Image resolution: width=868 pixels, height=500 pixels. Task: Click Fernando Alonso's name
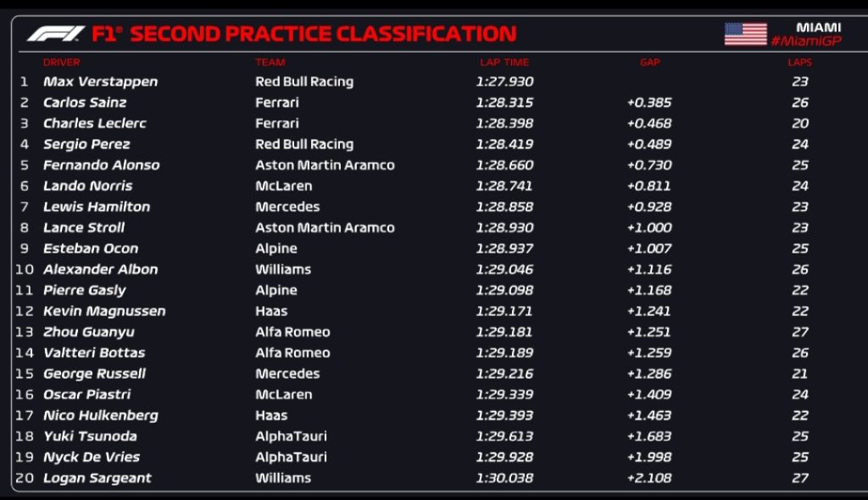(x=101, y=165)
